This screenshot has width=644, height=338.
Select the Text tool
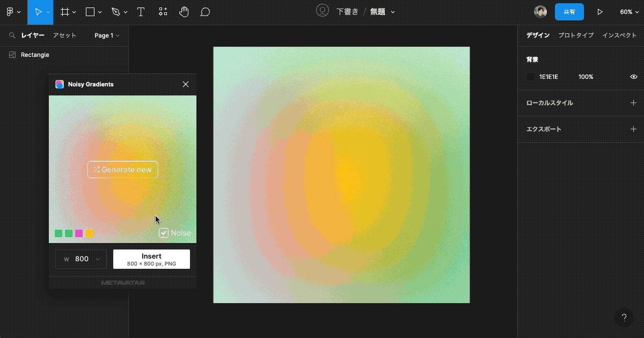(x=141, y=11)
